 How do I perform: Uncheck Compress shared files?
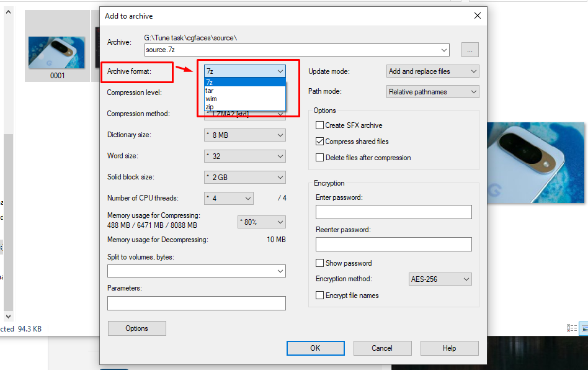[x=319, y=141]
